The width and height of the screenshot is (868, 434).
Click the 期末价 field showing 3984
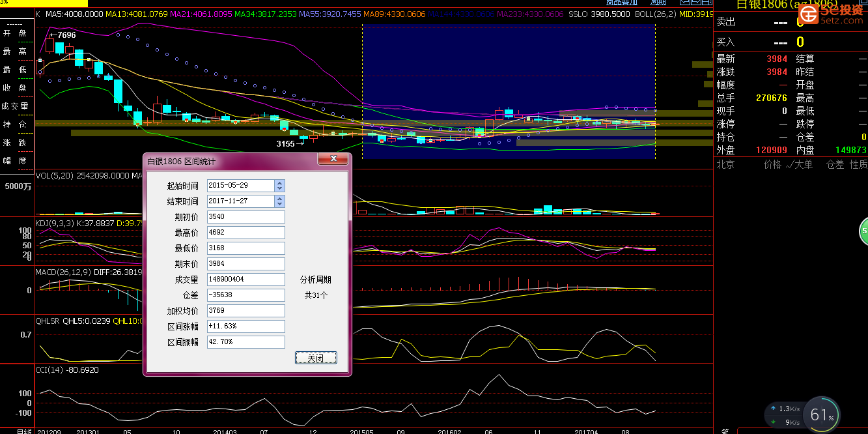coord(246,264)
